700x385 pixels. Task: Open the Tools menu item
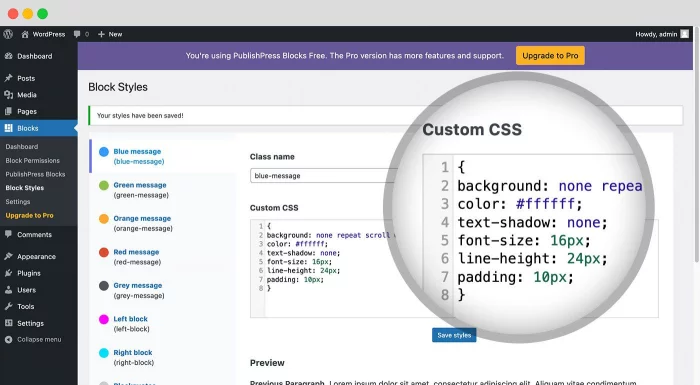tap(26, 306)
